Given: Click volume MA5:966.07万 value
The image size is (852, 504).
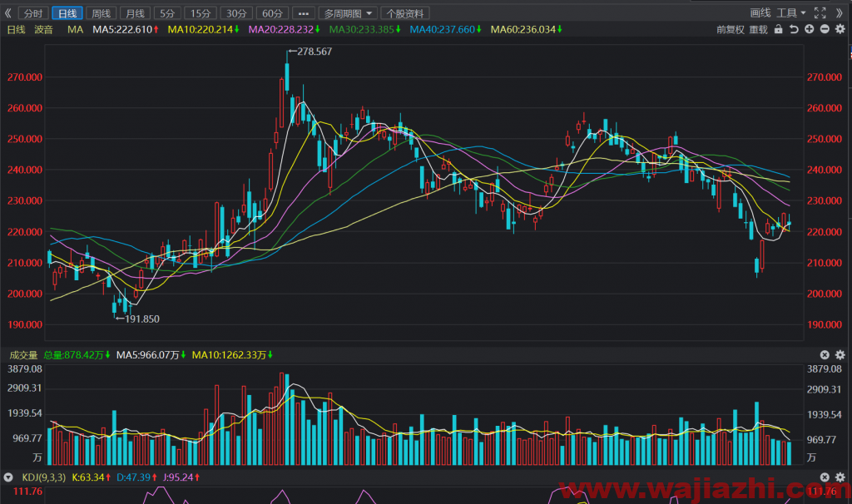Looking at the screenshot, I should click(x=151, y=355).
